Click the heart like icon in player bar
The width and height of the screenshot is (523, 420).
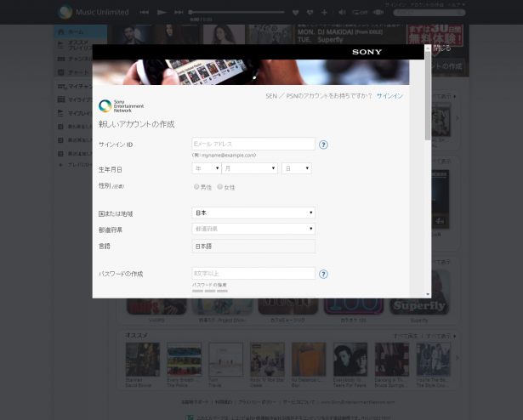(296, 13)
